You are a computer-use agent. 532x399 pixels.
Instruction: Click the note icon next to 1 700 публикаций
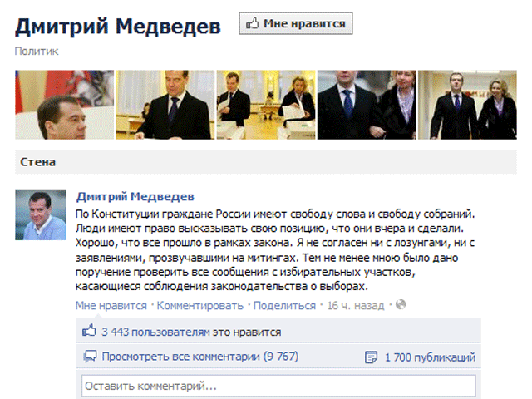pyautogui.click(x=371, y=357)
